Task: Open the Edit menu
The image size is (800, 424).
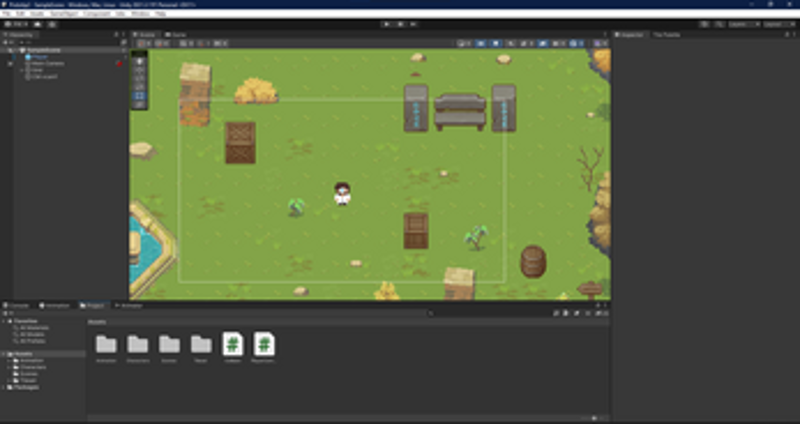Action: coord(21,14)
